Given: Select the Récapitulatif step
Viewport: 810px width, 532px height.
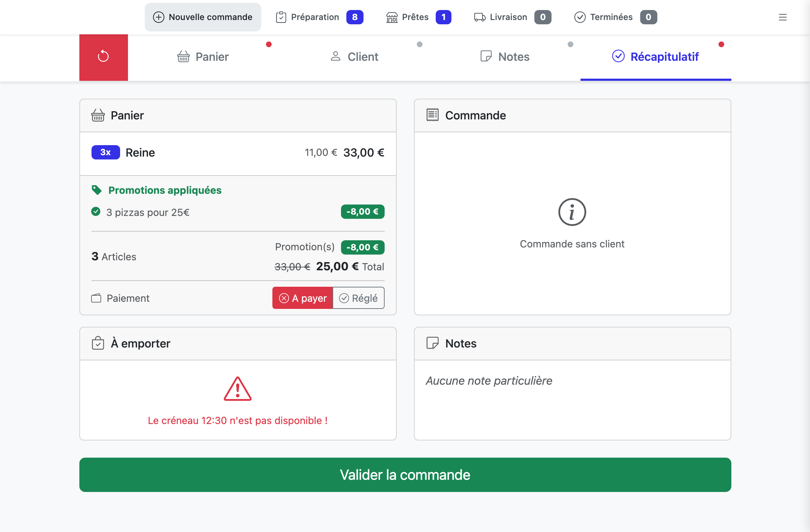Looking at the screenshot, I should (x=656, y=57).
